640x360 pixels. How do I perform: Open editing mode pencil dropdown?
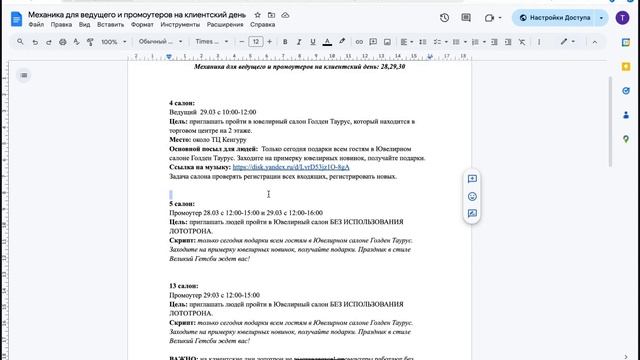tap(568, 42)
